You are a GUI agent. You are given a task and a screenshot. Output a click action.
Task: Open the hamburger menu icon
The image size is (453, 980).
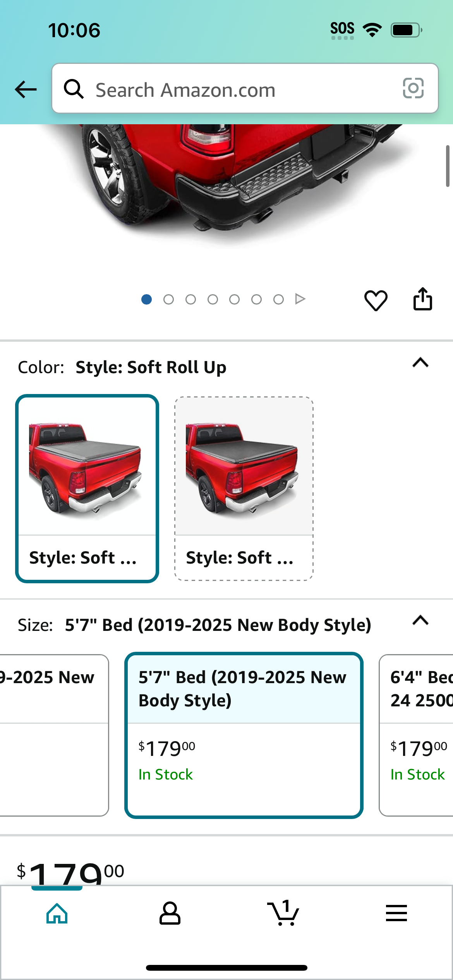pos(396,913)
